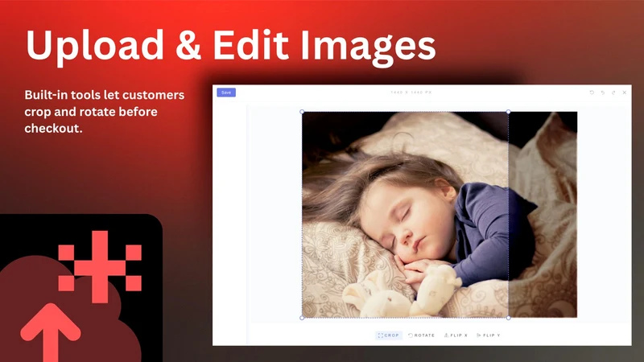Screen dimensions: 644x362
Task: Click the reset circular-arrow icon
Action: [592, 93]
